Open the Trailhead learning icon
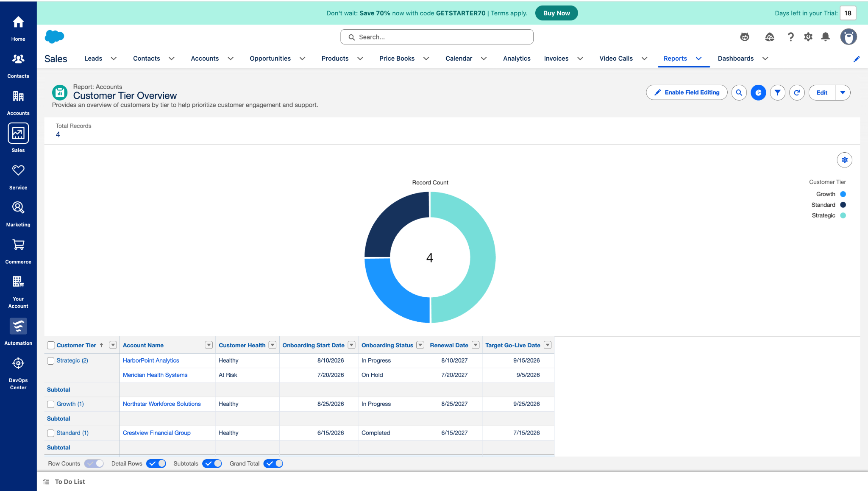Viewport: 868px width, 491px height. (x=770, y=37)
